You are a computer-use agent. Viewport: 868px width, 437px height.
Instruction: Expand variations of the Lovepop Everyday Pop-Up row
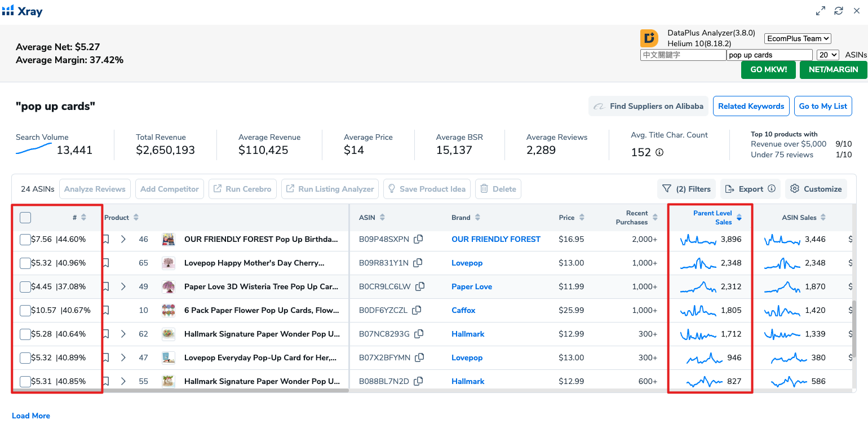click(123, 357)
